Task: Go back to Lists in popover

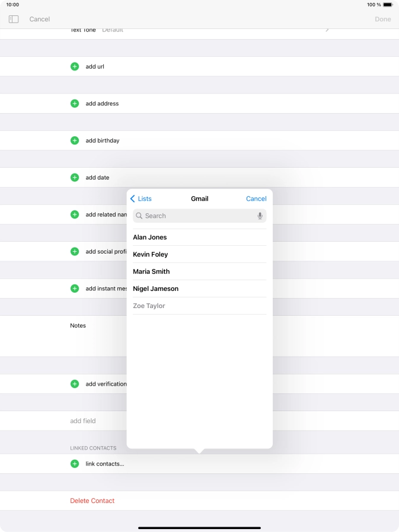Action: point(141,199)
